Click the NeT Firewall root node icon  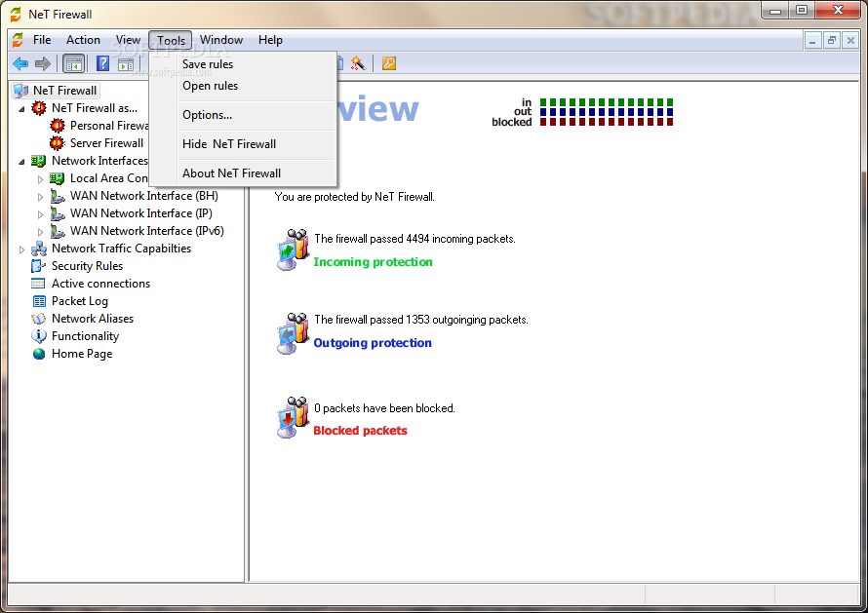coord(21,91)
